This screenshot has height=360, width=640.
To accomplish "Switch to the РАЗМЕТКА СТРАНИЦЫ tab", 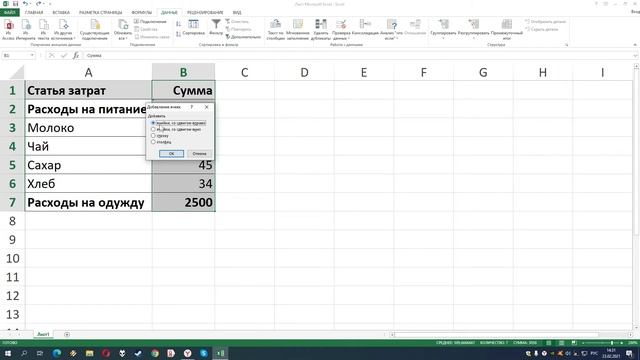I will 100,12.
